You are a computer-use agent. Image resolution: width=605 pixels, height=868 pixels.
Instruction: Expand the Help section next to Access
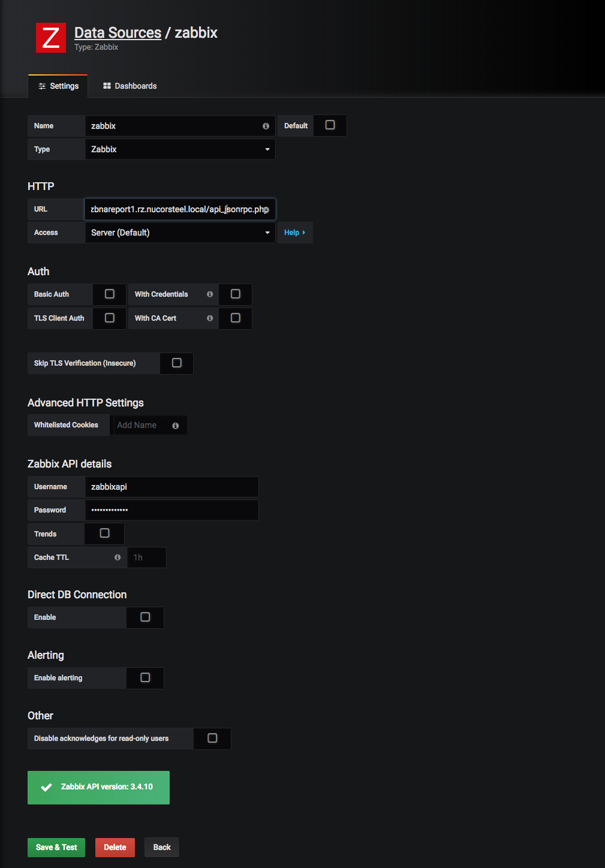click(294, 233)
